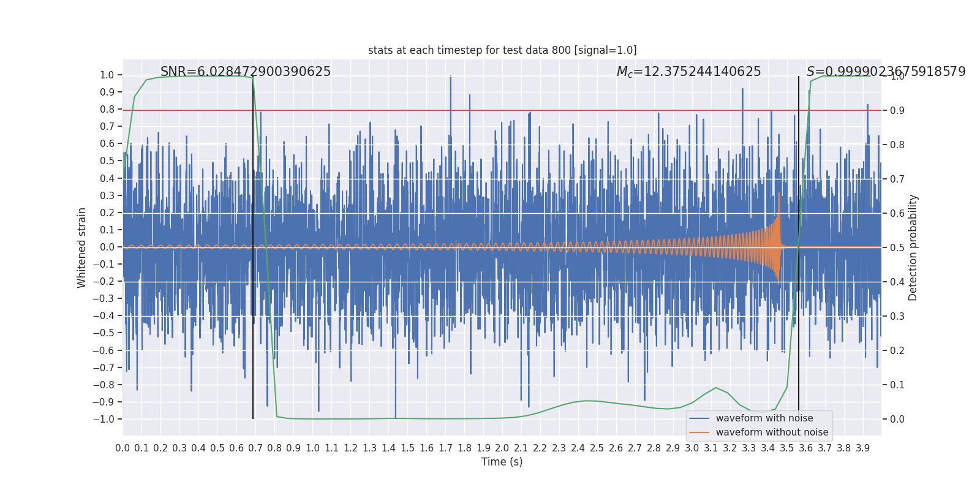
Task: Pick the orange legend line sample
Action: click(x=699, y=432)
